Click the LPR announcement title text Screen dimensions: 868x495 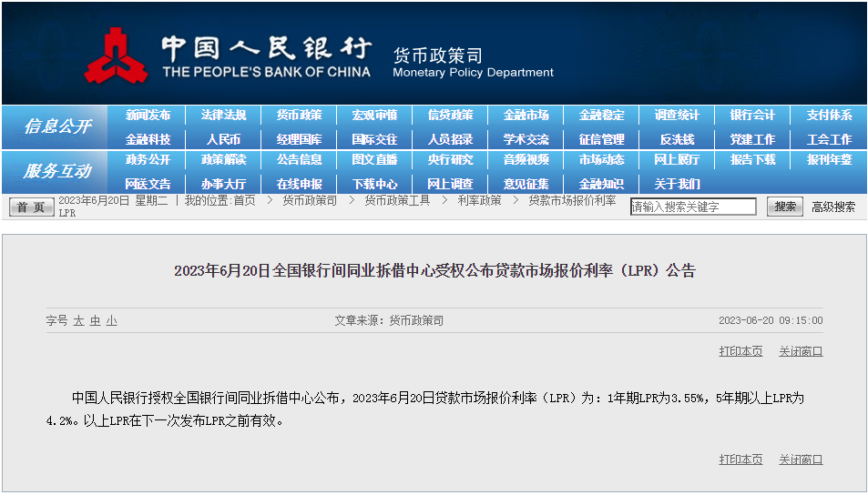pyautogui.click(x=434, y=271)
